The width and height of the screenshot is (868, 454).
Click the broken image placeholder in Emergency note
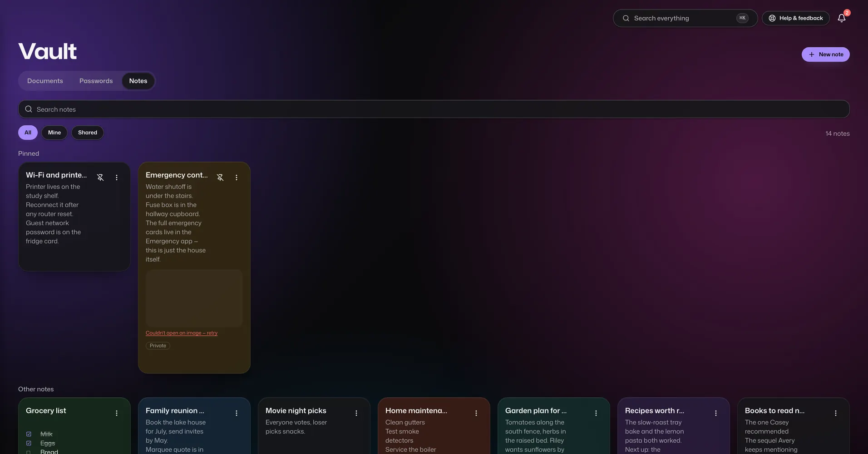(x=194, y=298)
